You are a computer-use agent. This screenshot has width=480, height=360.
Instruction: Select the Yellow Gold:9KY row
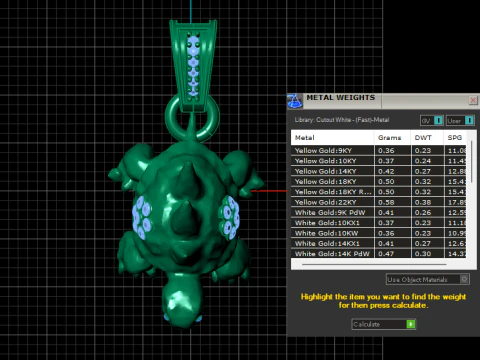coord(379,150)
